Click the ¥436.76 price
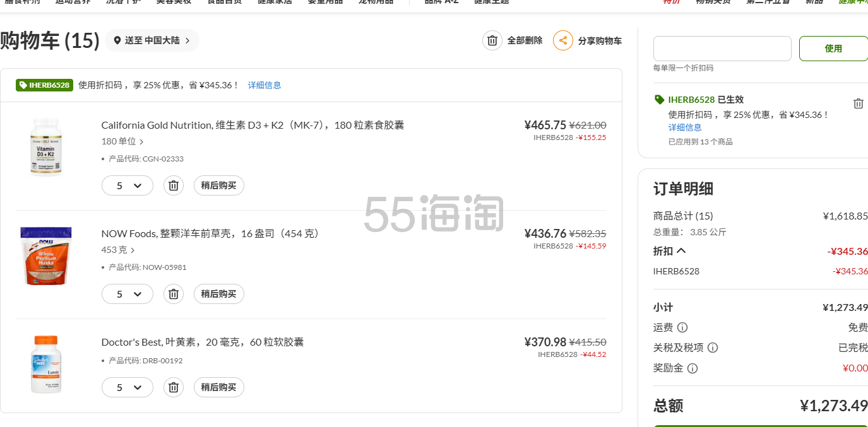 (545, 233)
